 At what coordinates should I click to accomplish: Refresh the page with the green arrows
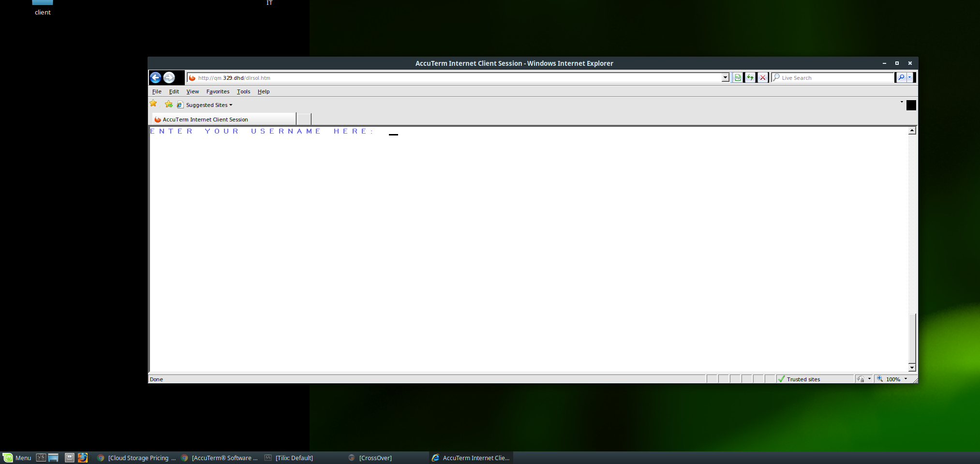point(750,77)
